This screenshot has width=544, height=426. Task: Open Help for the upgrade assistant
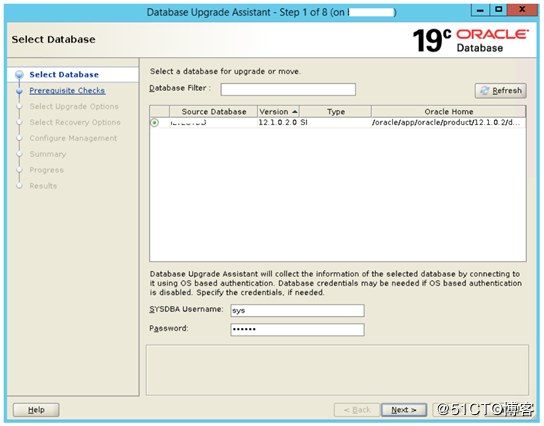click(x=36, y=410)
